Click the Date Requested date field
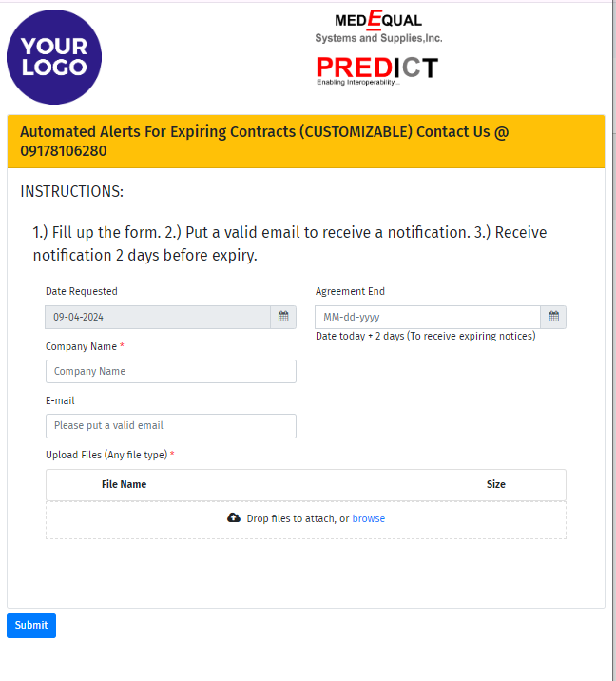This screenshot has height=681, width=616. (x=158, y=317)
